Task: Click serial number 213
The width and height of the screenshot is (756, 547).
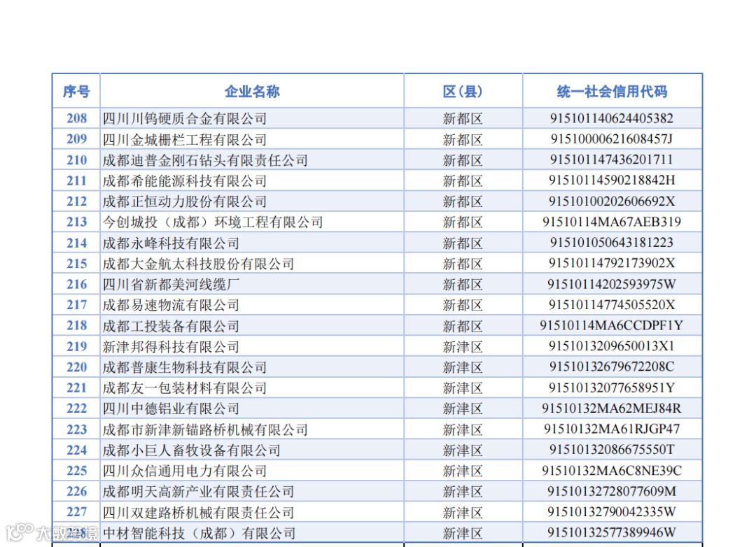Action: [77, 222]
